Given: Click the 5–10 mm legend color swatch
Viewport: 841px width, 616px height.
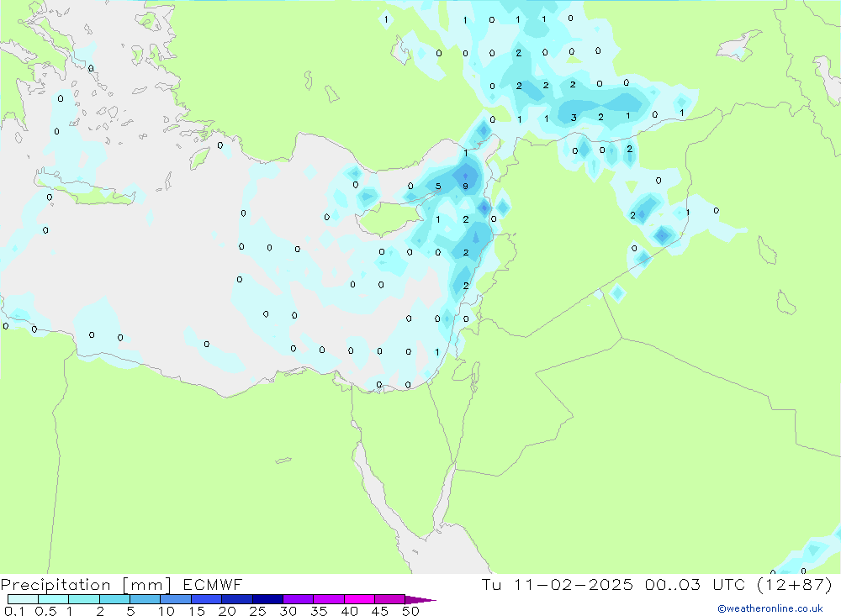Looking at the screenshot, I should tap(145, 599).
